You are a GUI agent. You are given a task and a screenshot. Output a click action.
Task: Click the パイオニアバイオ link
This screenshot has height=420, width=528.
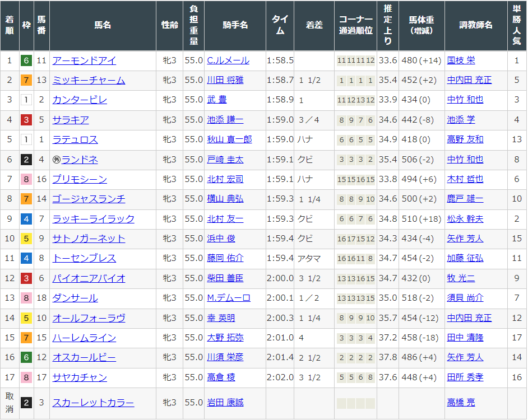click(89, 278)
